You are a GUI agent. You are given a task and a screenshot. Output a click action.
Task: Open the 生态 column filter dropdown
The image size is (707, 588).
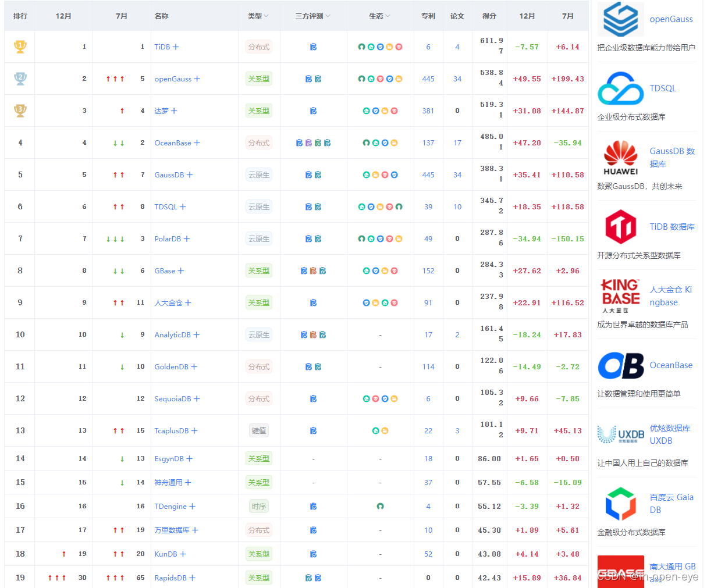(x=388, y=16)
